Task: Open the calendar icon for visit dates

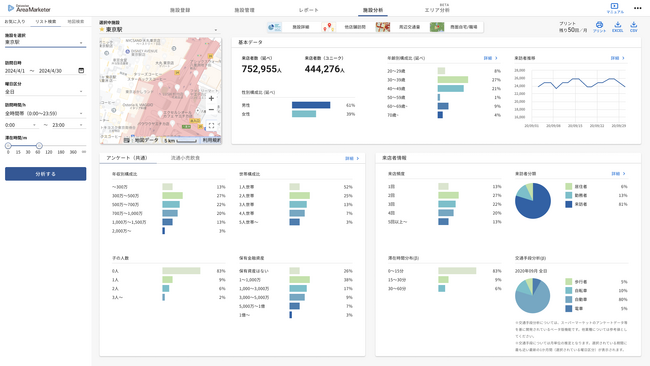Action: (81, 70)
